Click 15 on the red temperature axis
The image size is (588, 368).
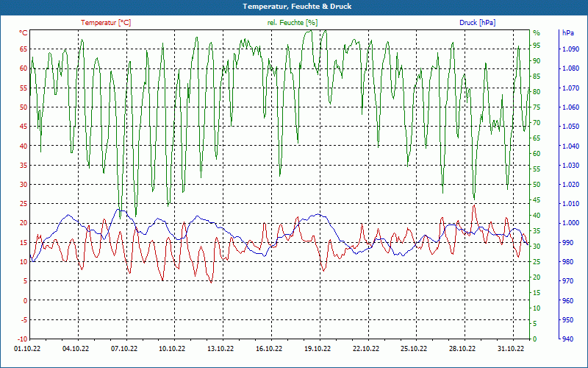pos(24,243)
